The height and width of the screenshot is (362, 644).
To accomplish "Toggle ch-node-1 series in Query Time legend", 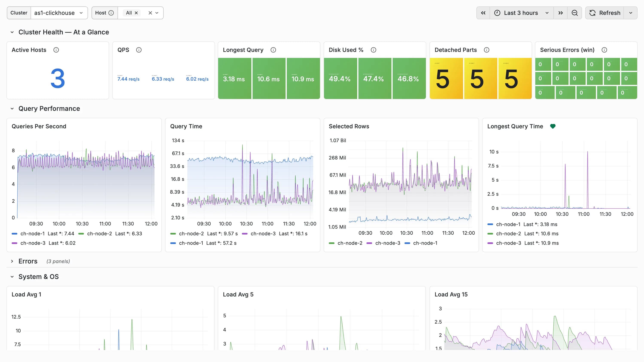I will (x=191, y=243).
